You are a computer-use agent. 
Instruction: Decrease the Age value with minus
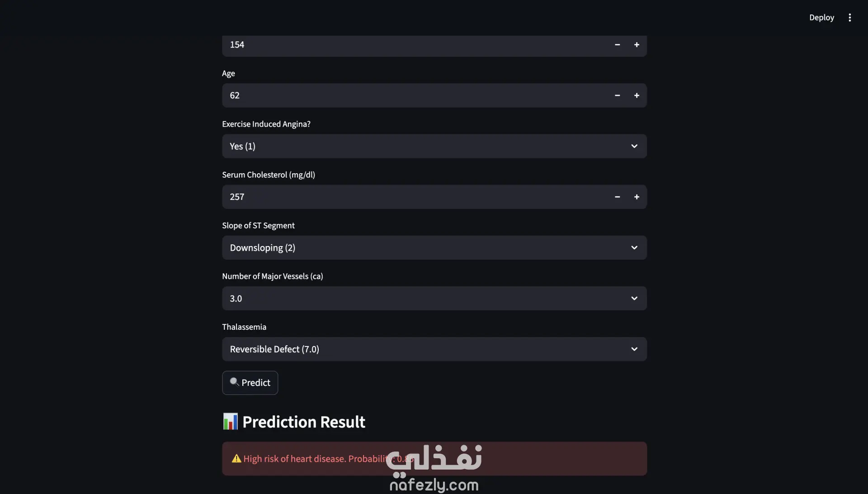coord(617,95)
